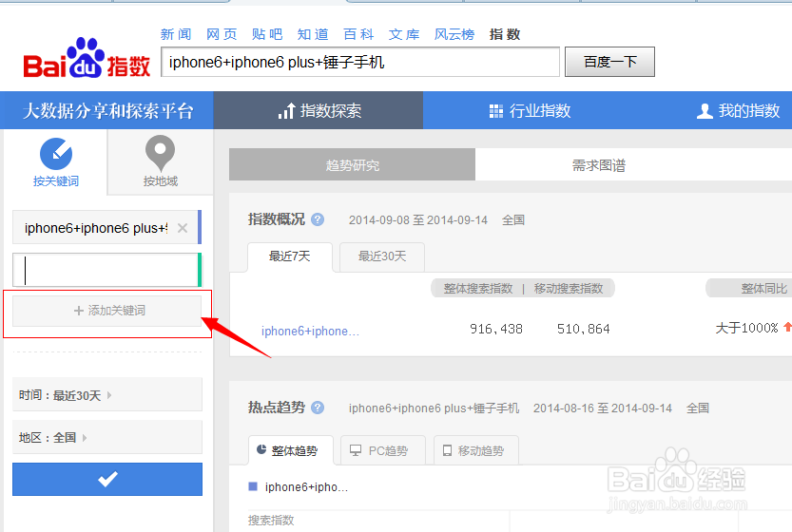Viewport: 792px width, 532px height.
Task: Click the checkmark confirm button
Action: (x=107, y=479)
